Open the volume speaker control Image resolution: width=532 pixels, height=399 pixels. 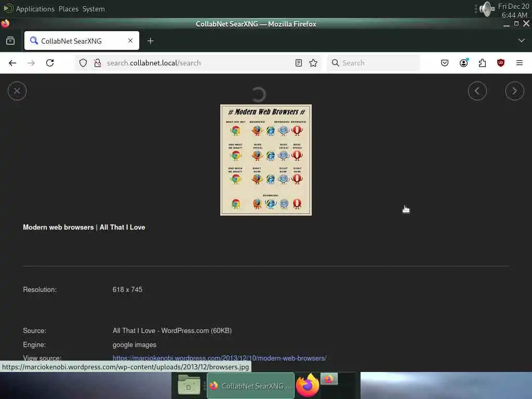tap(487, 9)
